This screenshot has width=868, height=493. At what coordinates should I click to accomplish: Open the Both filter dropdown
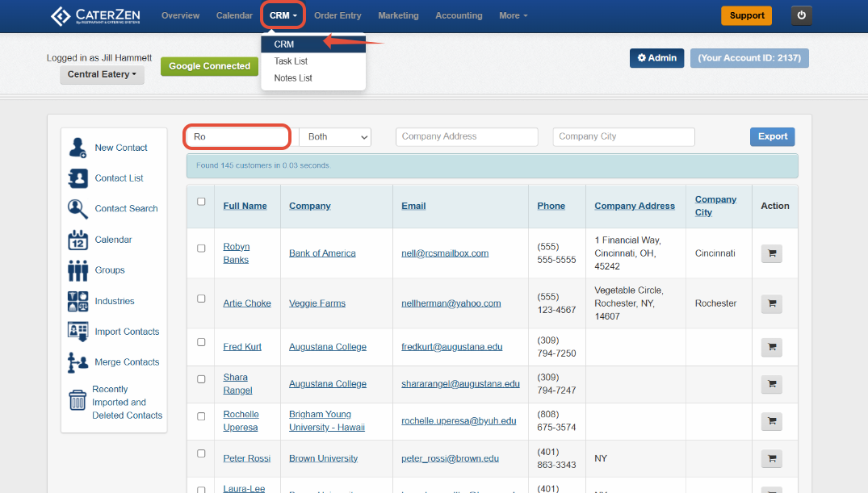(x=335, y=136)
